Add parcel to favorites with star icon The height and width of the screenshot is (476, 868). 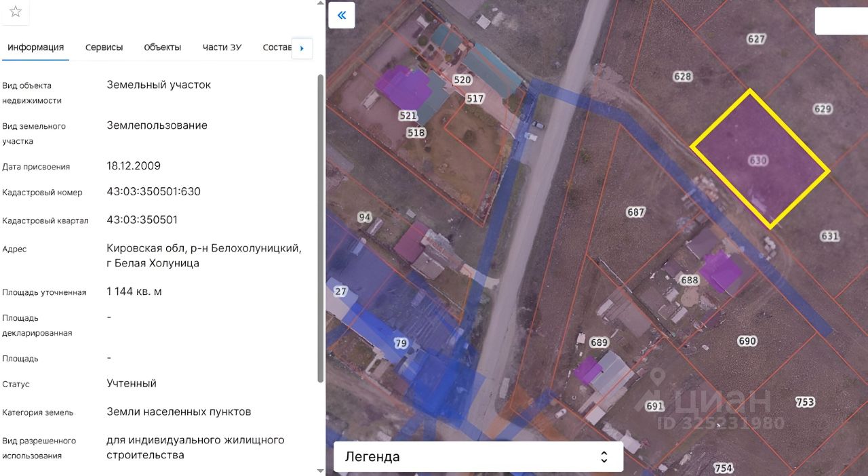[16, 12]
